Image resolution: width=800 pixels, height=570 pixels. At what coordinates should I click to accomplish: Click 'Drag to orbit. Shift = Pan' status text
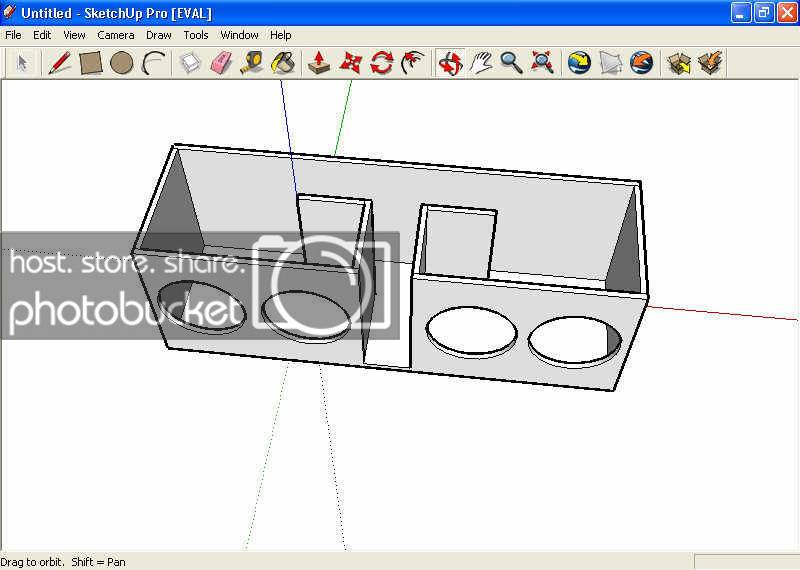click(x=63, y=562)
